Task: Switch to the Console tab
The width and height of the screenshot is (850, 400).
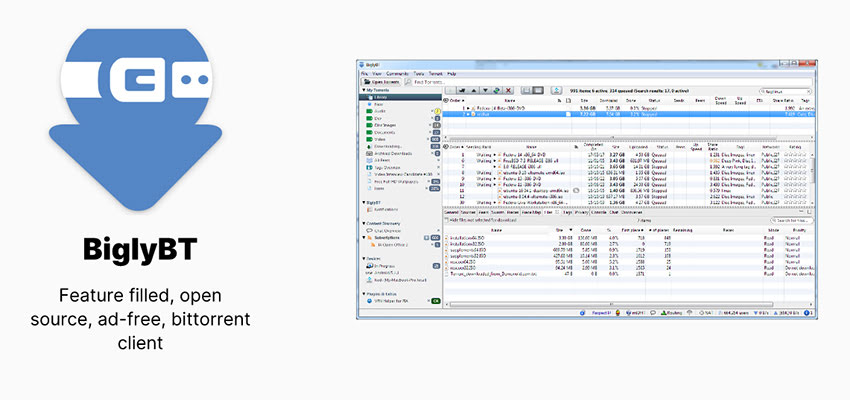Action: coord(598,212)
